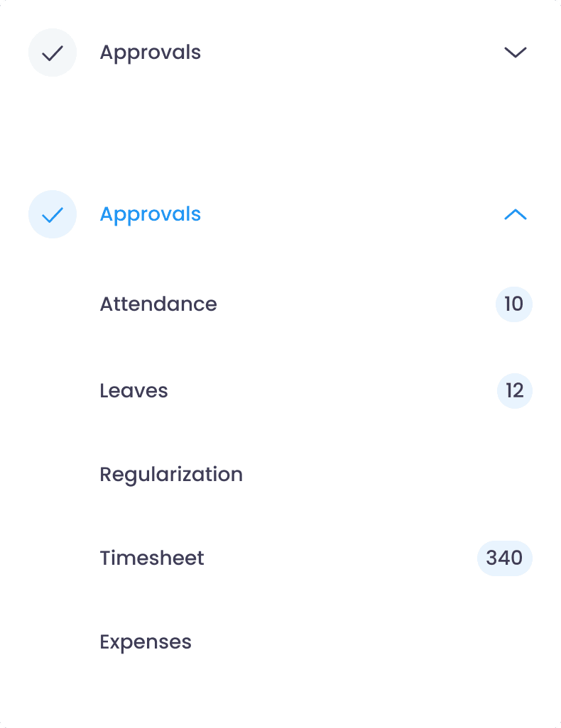The width and height of the screenshot is (561, 728).
Task: Collapse the expanded Approvals section using blue up chevron
Action: [516, 214]
